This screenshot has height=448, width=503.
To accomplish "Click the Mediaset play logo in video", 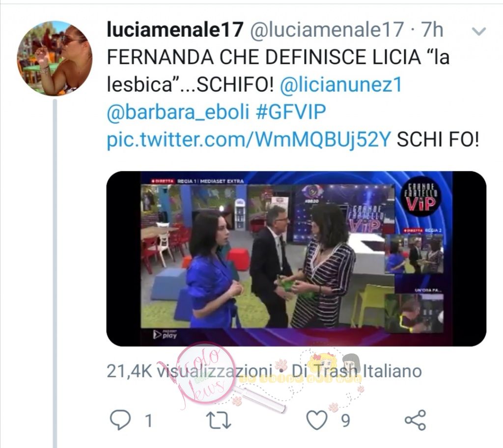I will (x=165, y=334).
